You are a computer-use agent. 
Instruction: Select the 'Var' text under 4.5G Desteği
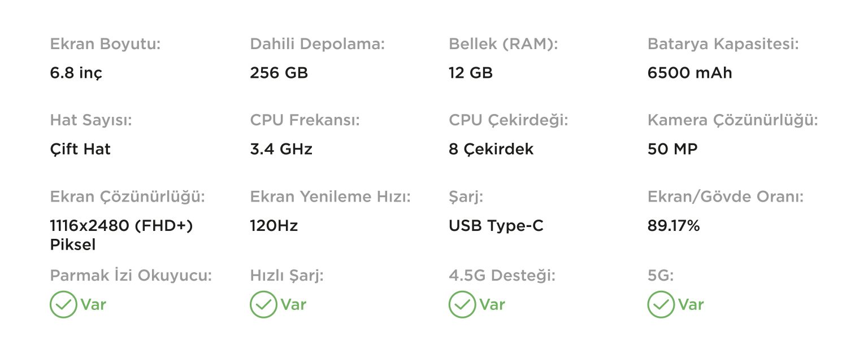click(x=492, y=305)
